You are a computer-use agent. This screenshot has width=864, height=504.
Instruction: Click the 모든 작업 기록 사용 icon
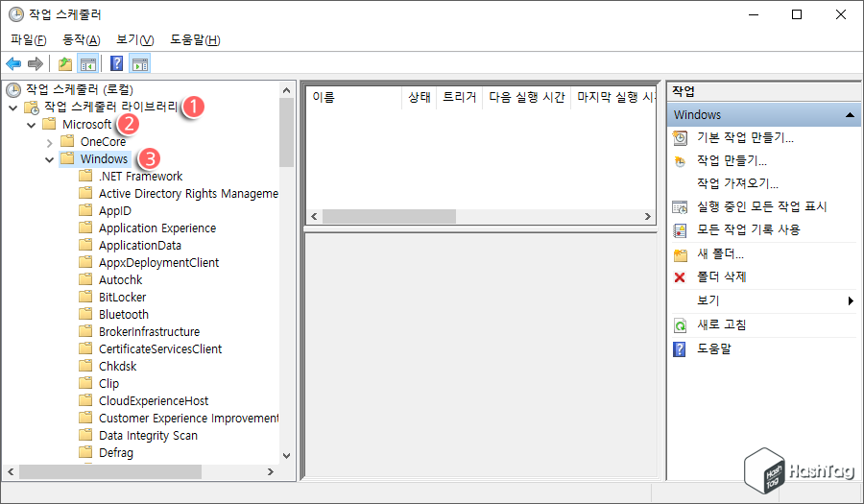click(x=680, y=230)
